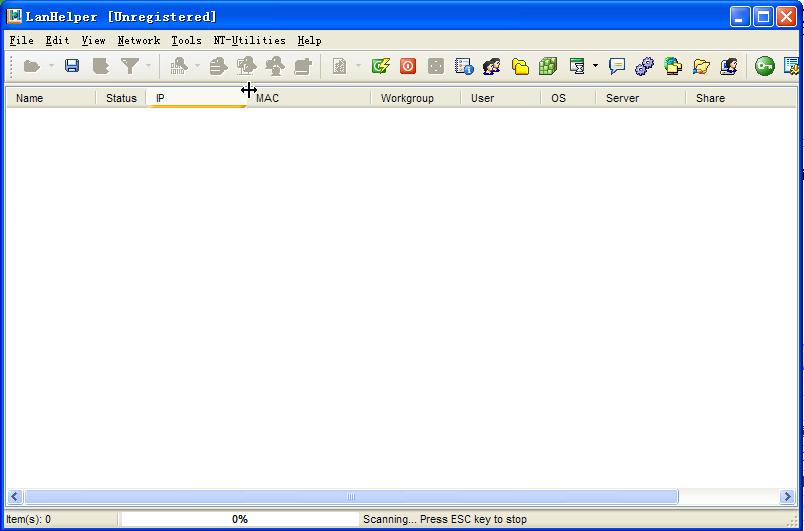
Task: Click the grayed document report icon
Action: [339, 66]
